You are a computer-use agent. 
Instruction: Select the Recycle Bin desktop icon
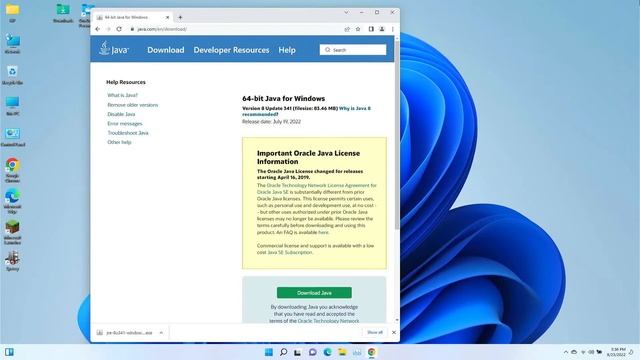point(12,75)
